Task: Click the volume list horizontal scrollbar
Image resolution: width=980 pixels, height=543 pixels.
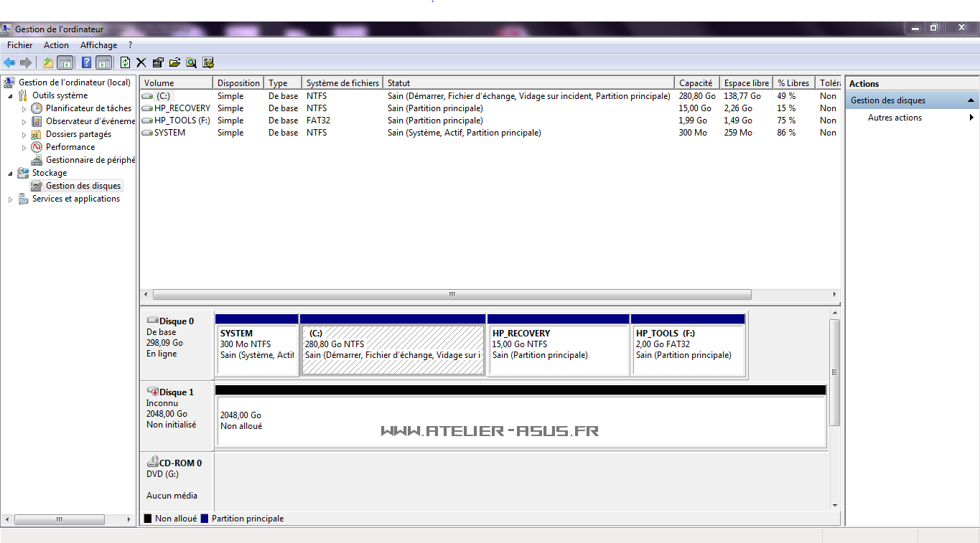Action: click(452, 295)
